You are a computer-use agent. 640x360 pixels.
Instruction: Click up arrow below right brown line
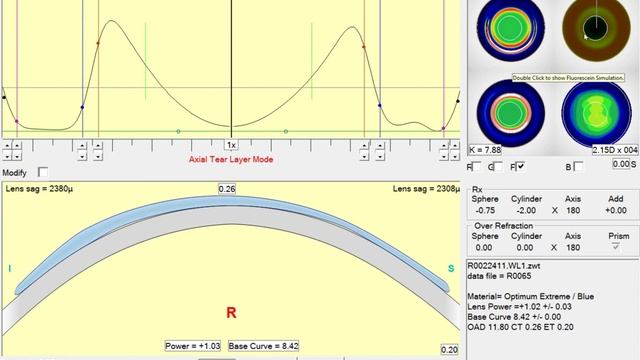[364, 146]
